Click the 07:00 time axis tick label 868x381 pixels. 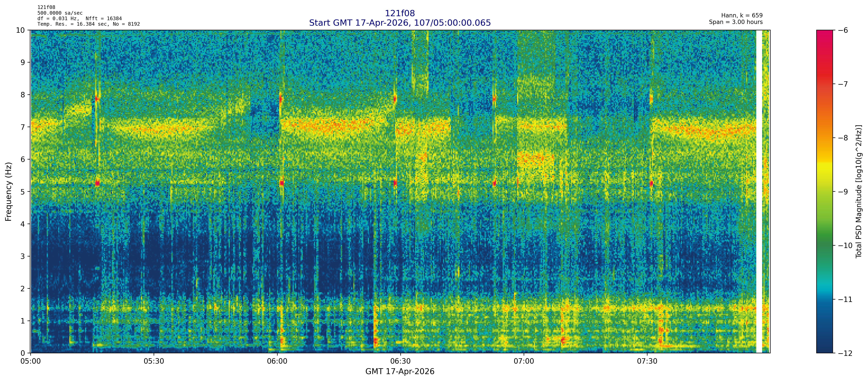(x=524, y=362)
